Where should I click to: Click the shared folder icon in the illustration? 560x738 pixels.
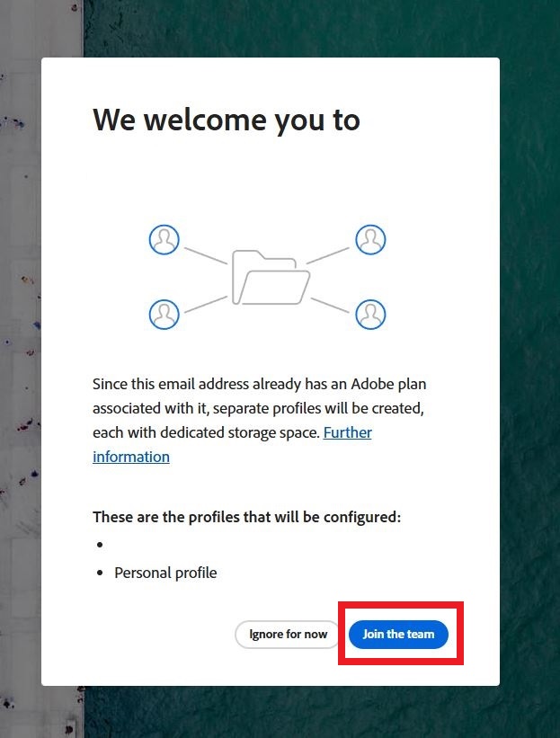(271, 278)
